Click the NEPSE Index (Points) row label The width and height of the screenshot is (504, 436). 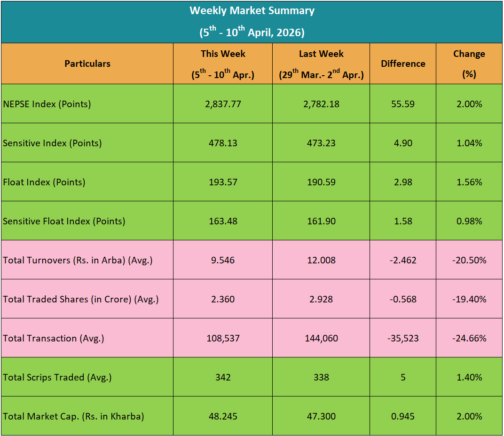[47, 104]
